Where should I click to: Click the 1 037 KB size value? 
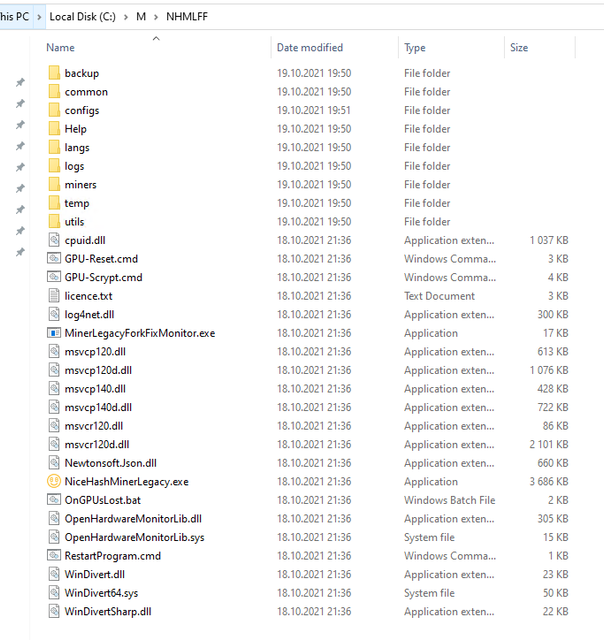coord(549,240)
